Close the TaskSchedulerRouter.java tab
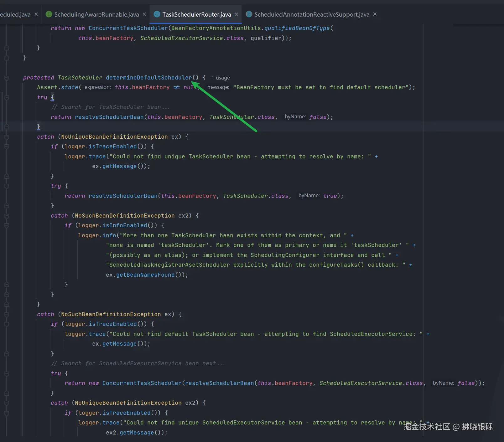 236,14
